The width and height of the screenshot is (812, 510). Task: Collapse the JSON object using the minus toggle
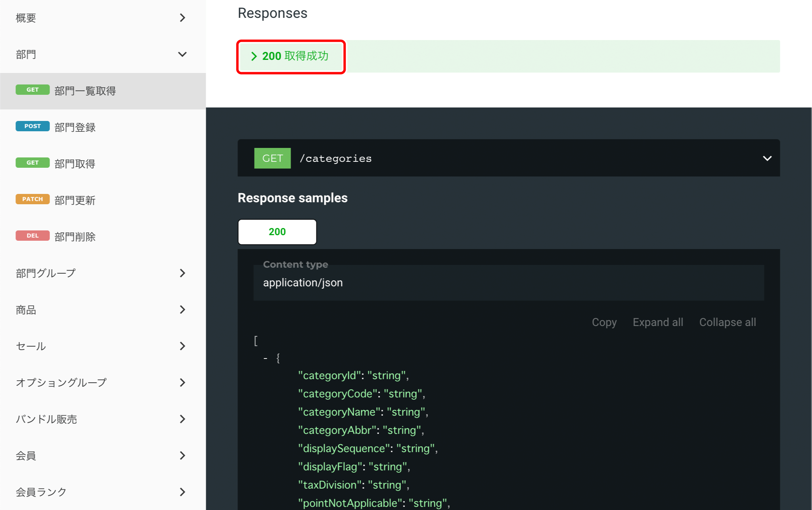point(265,358)
